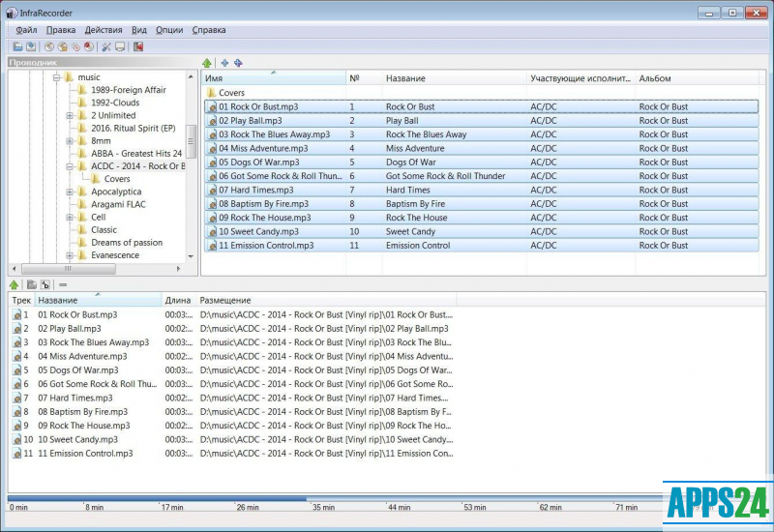Select the ABBA - Greatest Hits 24 folder
This screenshot has height=532, width=774.
136,154
